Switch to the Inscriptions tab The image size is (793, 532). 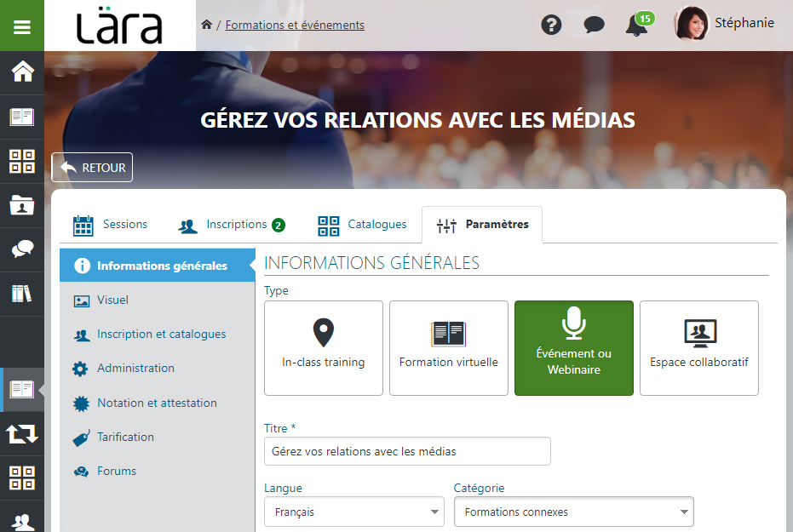click(x=232, y=225)
